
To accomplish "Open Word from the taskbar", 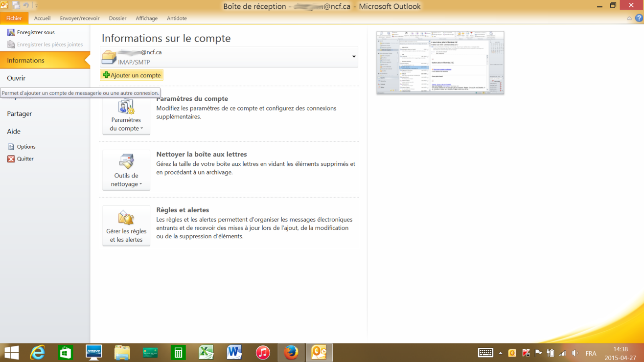I will [x=234, y=352].
